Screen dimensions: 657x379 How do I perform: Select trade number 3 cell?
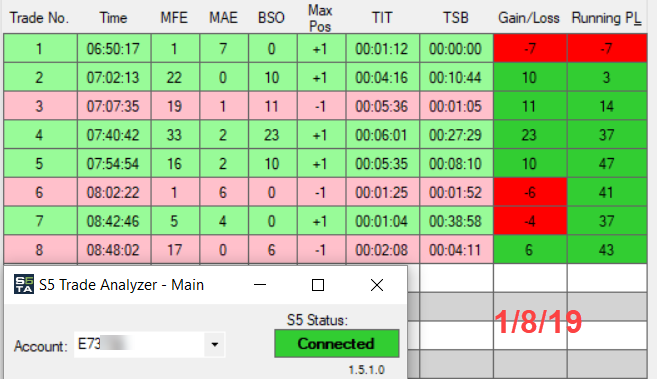pyautogui.click(x=40, y=106)
